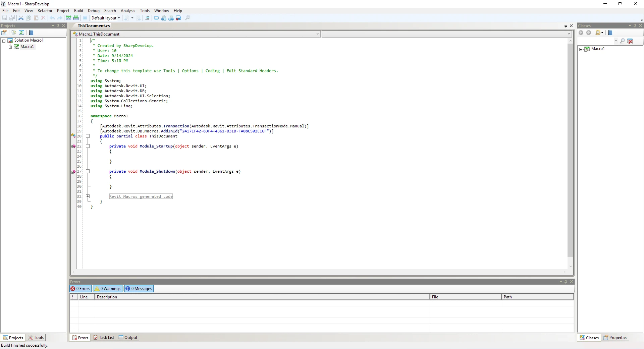Click the indent lines toolbar icon
Image resolution: width=644 pixels, height=349 pixels.
coord(147,18)
